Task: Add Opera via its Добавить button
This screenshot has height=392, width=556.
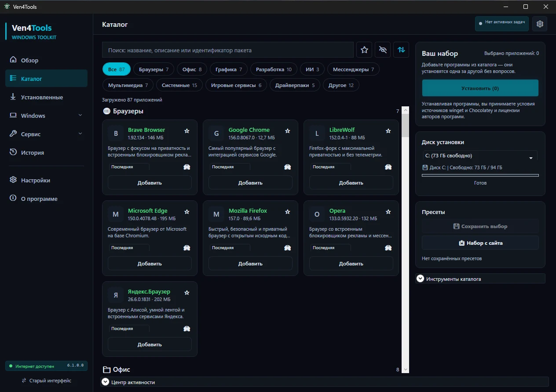Action: 351,264
